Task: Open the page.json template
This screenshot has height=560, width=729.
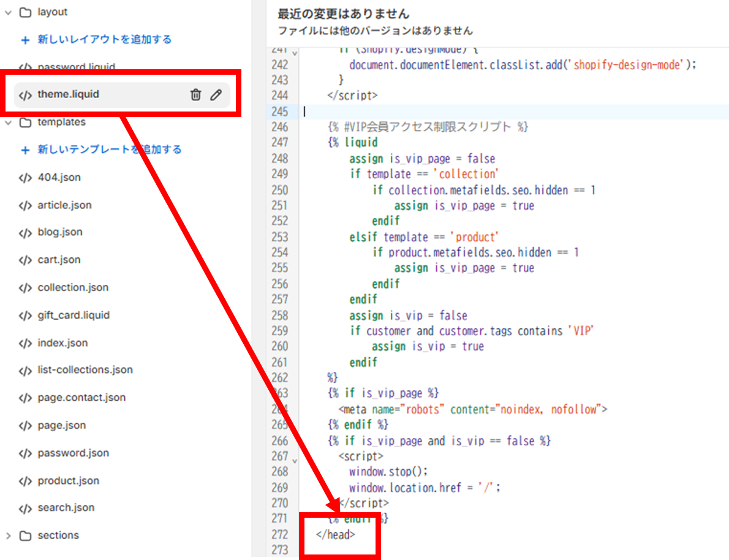Action: (x=62, y=425)
